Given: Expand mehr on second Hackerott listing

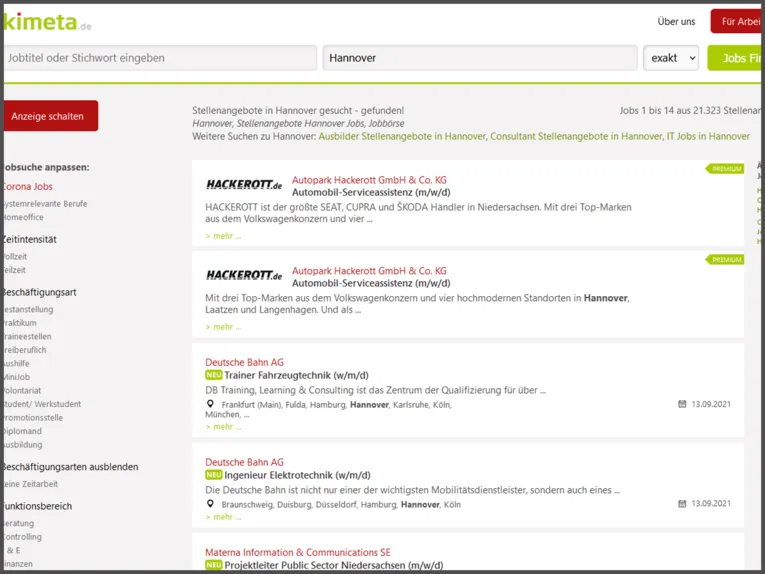Looking at the screenshot, I should [223, 327].
